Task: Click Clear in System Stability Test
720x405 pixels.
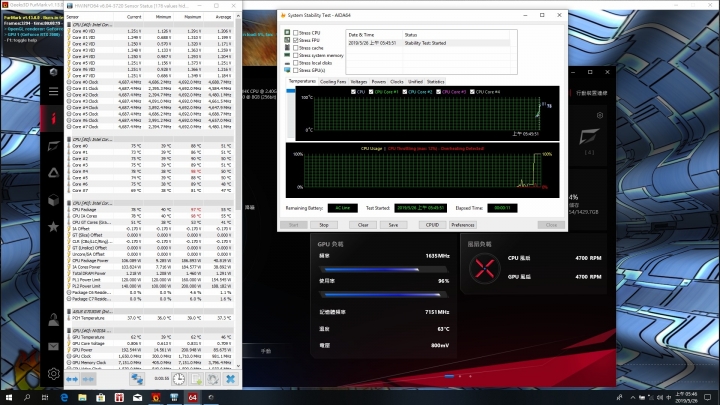Action: (x=363, y=225)
